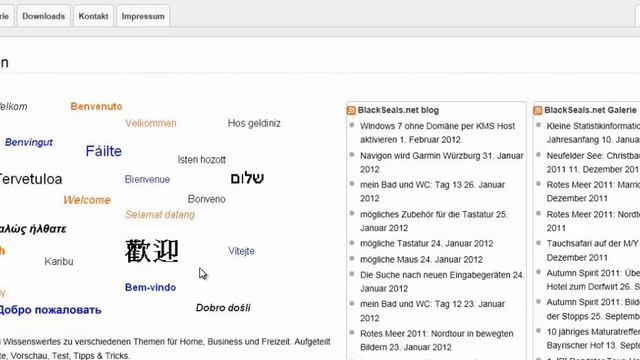Click the RSS icon beside BlackSeals.net Galerie

coord(538,110)
